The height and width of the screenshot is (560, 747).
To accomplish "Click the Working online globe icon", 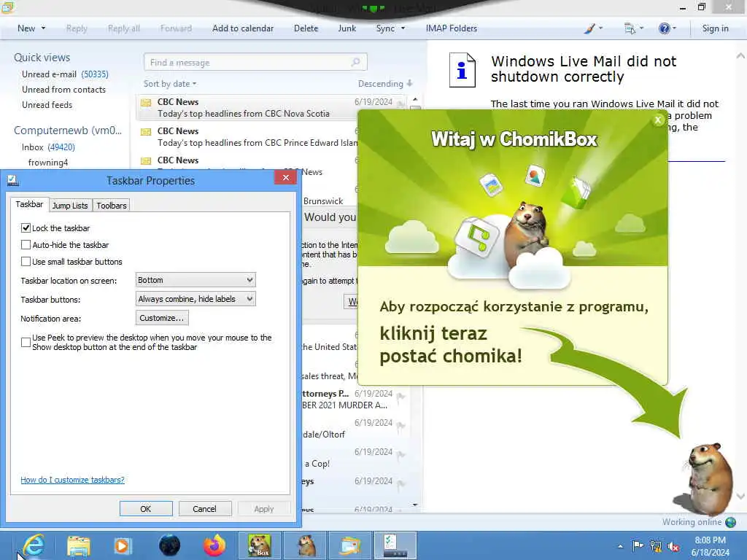I will 730,522.
